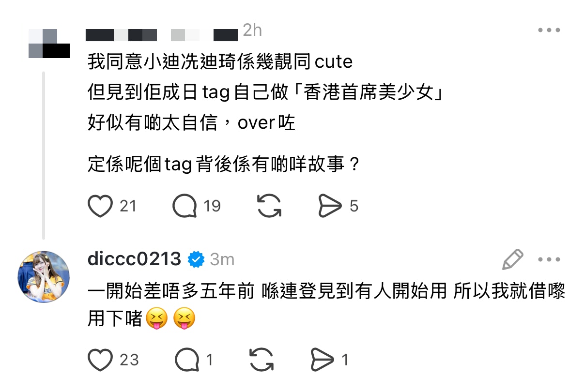This screenshot has height=392, width=584.
Task: Share diccc0213's reply via send icon
Action: [x=323, y=360]
